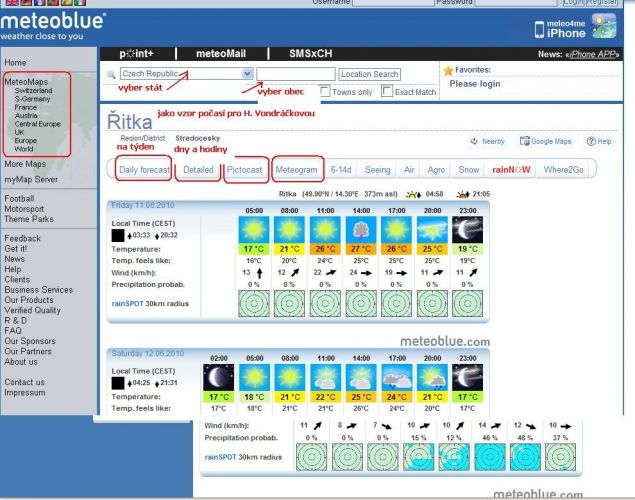Screen dimensions: 635x500
Task: Open the FAQ sidebar link
Action: [x=13, y=331]
